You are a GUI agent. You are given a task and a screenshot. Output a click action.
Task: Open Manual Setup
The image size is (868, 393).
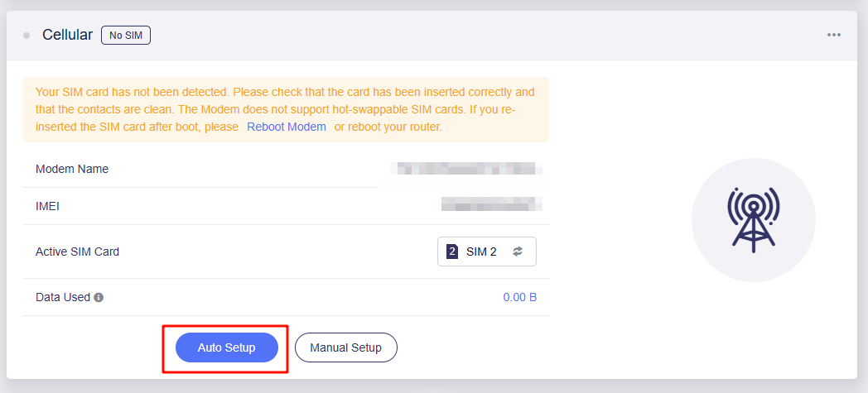point(345,347)
